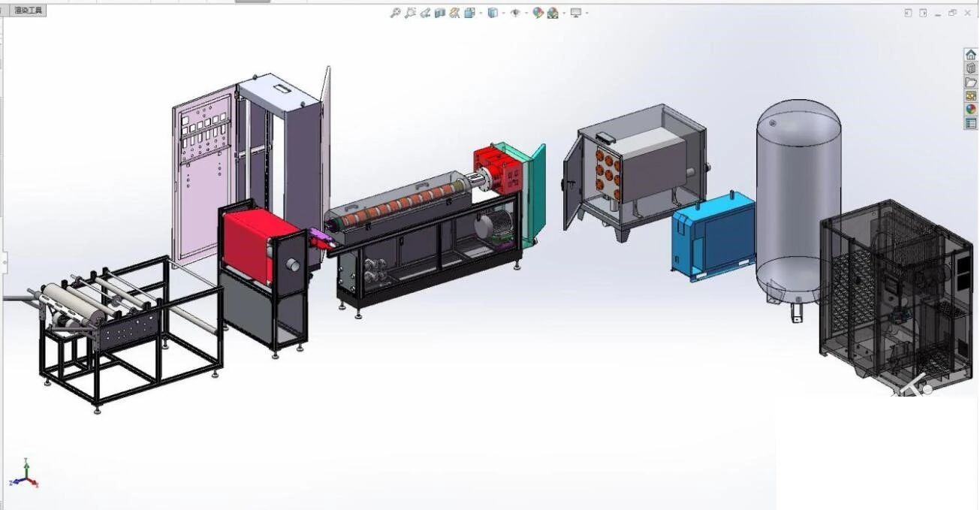Click the Zoom to Fit icon
980x510 pixels.
(x=396, y=13)
